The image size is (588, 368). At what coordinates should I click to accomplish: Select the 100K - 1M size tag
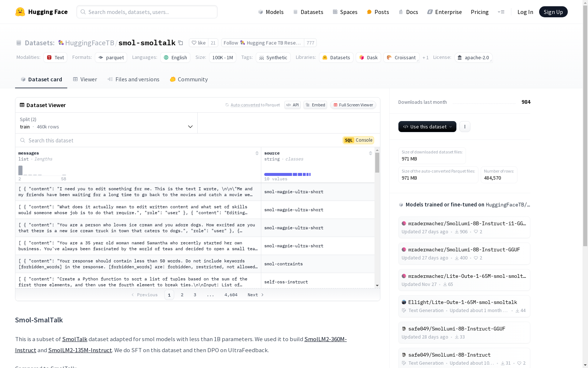223,57
